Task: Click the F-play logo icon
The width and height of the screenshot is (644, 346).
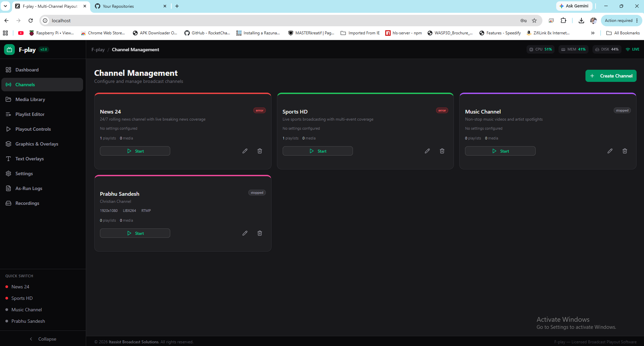Action: click(x=9, y=50)
